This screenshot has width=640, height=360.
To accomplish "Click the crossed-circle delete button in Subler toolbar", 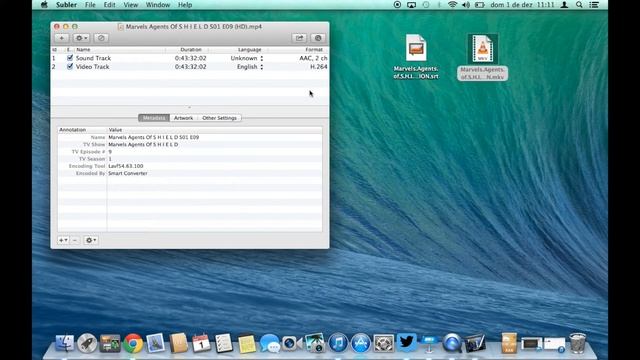I will pyautogui.click(x=101, y=38).
